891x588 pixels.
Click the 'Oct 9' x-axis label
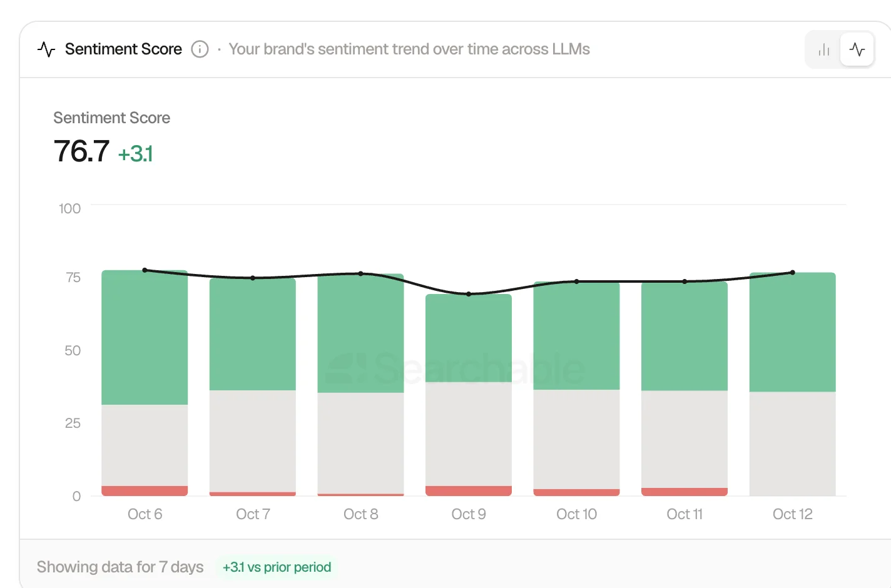coord(469,514)
